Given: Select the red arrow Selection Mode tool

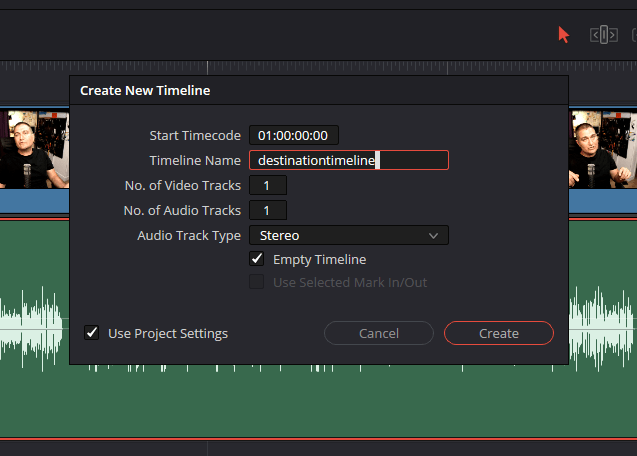Looking at the screenshot, I should point(563,35).
